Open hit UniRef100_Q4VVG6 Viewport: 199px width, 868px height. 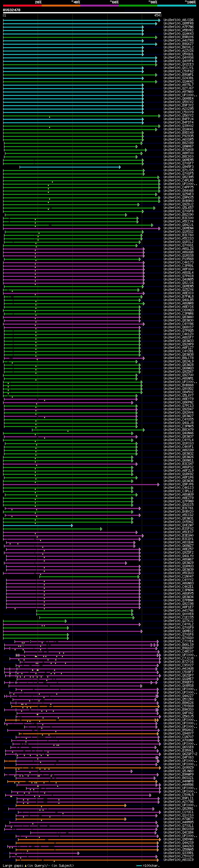click(179, 58)
